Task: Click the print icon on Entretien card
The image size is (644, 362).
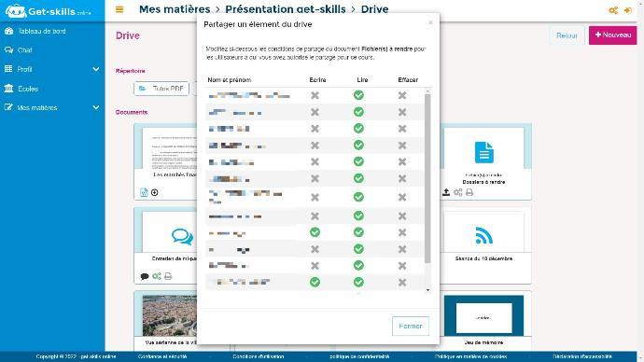Action: (x=168, y=276)
